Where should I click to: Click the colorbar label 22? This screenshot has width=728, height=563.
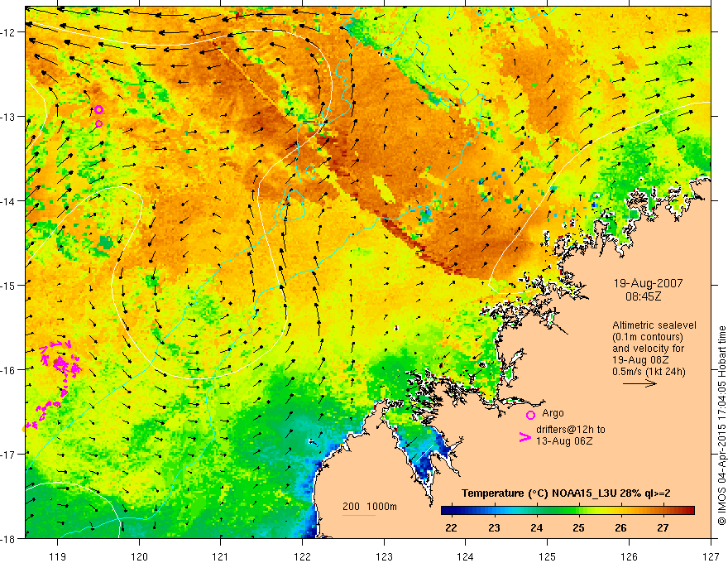[451, 527]
